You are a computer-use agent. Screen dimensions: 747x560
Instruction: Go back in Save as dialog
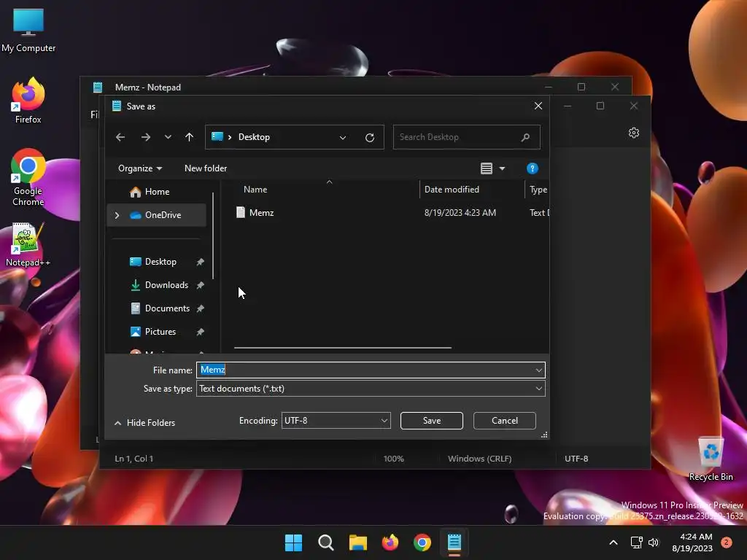point(120,137)
